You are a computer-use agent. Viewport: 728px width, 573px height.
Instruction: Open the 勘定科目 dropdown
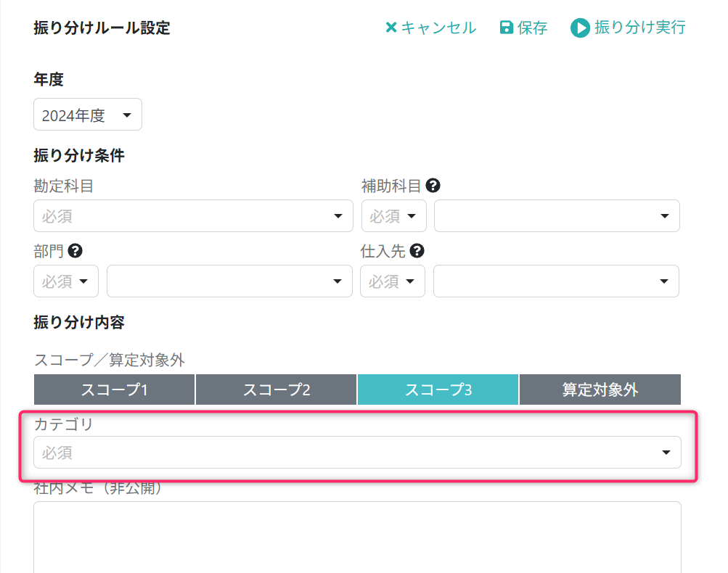point(193,216)
